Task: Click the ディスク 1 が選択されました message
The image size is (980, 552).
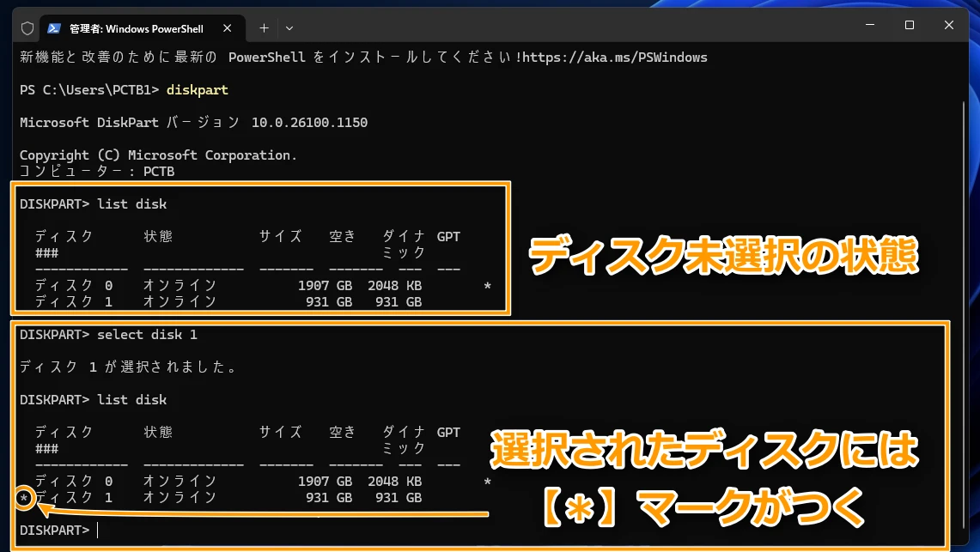Action: [x=128, y=367]
